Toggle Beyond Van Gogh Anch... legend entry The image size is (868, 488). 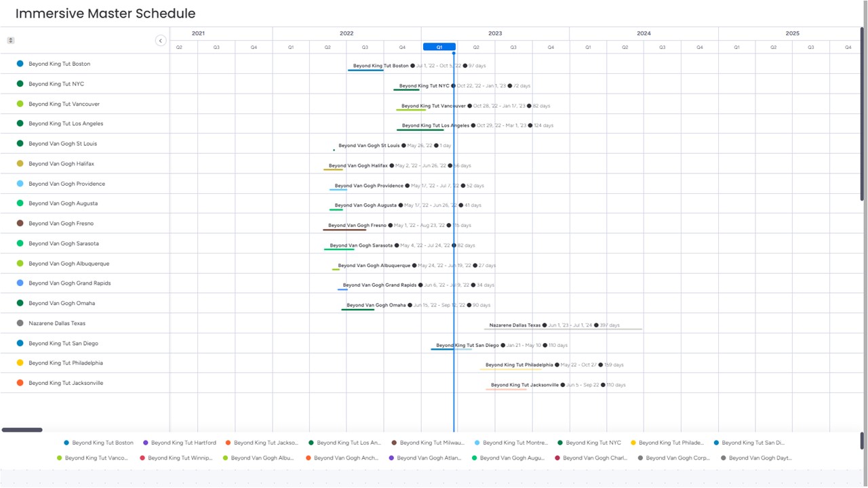[342, 458]
